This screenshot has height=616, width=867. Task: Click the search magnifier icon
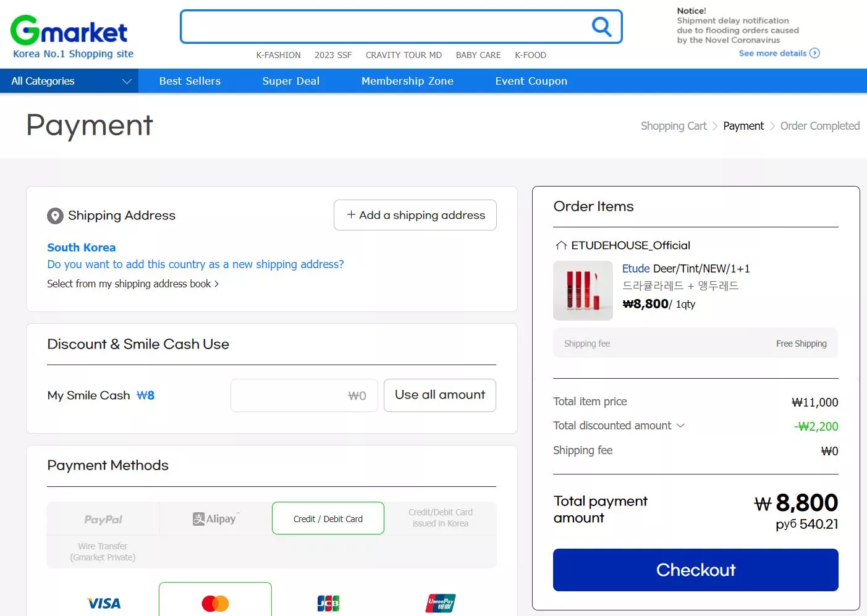coord(601,27)
